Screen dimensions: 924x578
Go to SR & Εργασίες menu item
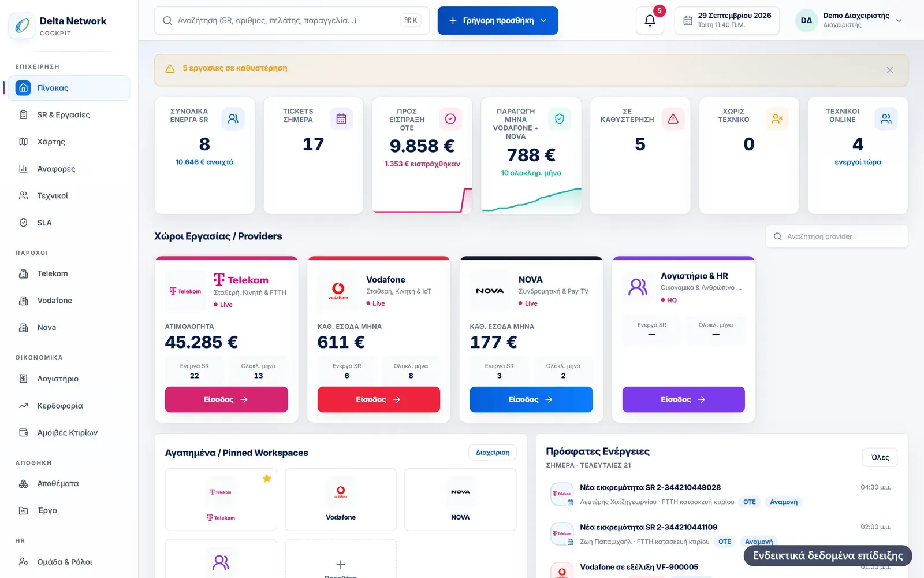pyautogui.click(x=69, y=114)
